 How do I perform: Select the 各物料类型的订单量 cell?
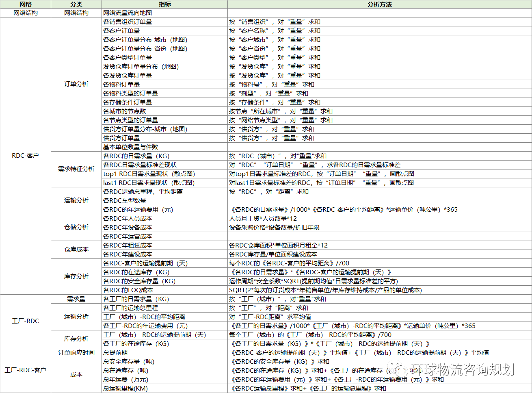pos(164,93)
